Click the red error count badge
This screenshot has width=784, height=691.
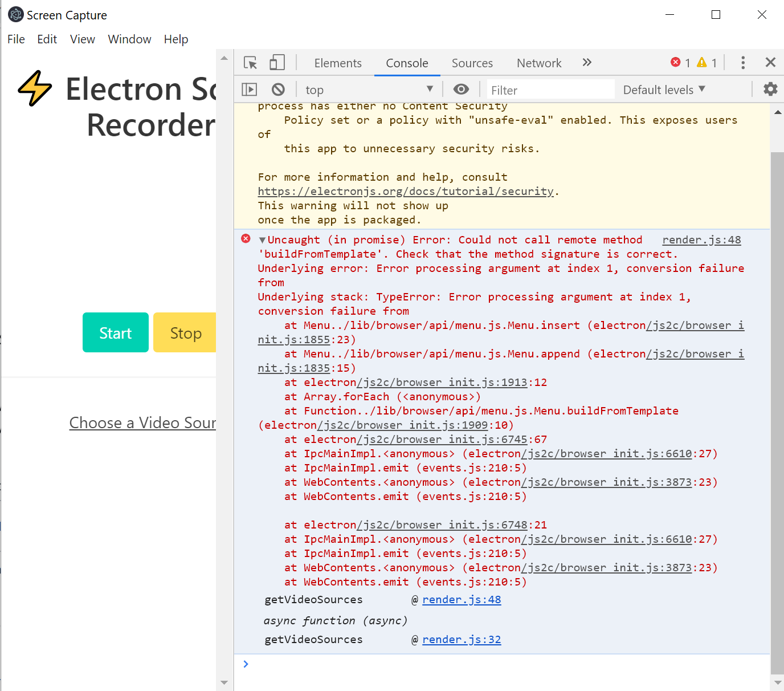click(x=681, y=63)
